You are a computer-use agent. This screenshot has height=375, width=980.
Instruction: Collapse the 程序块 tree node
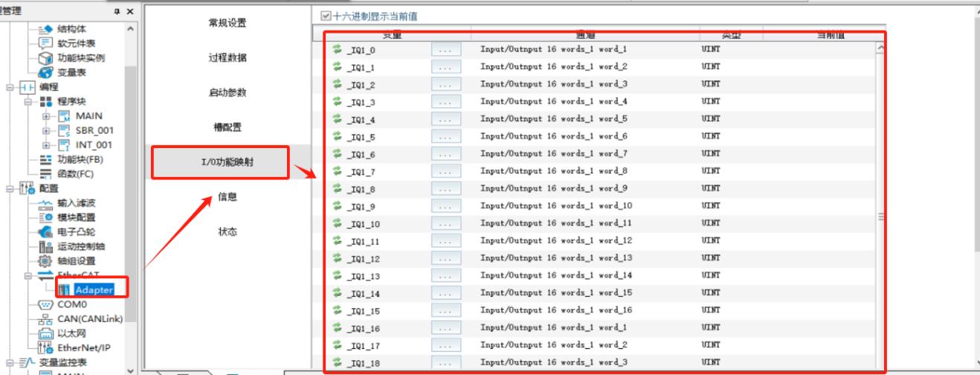28,102
